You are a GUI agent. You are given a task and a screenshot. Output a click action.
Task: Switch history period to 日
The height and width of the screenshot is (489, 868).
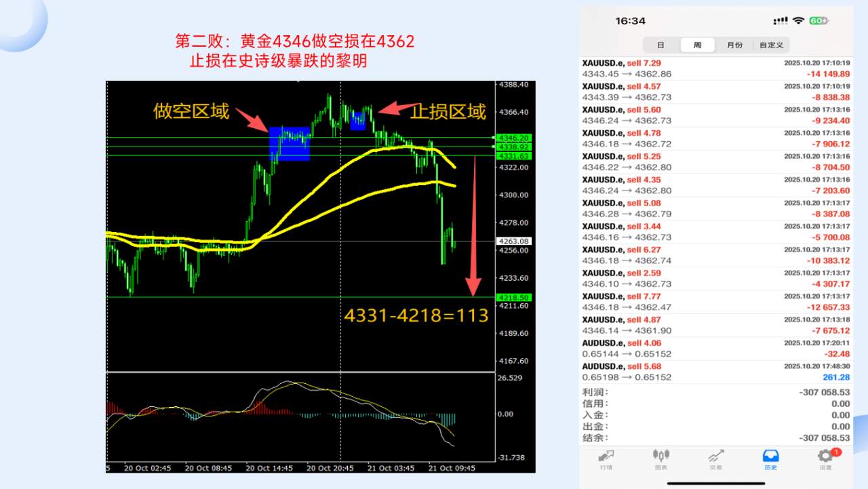(x=660, y=45)
